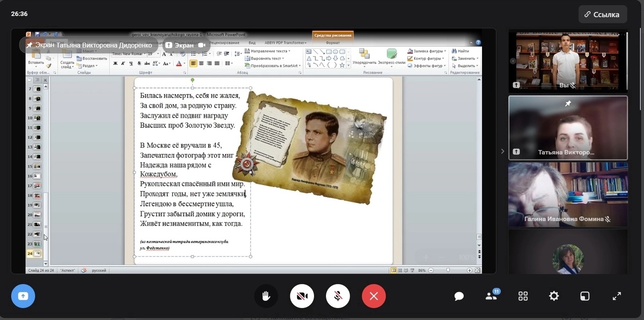Start screen sharing with the blue button
This screenshot has height=320, width=644.
[x=23, y=296]
